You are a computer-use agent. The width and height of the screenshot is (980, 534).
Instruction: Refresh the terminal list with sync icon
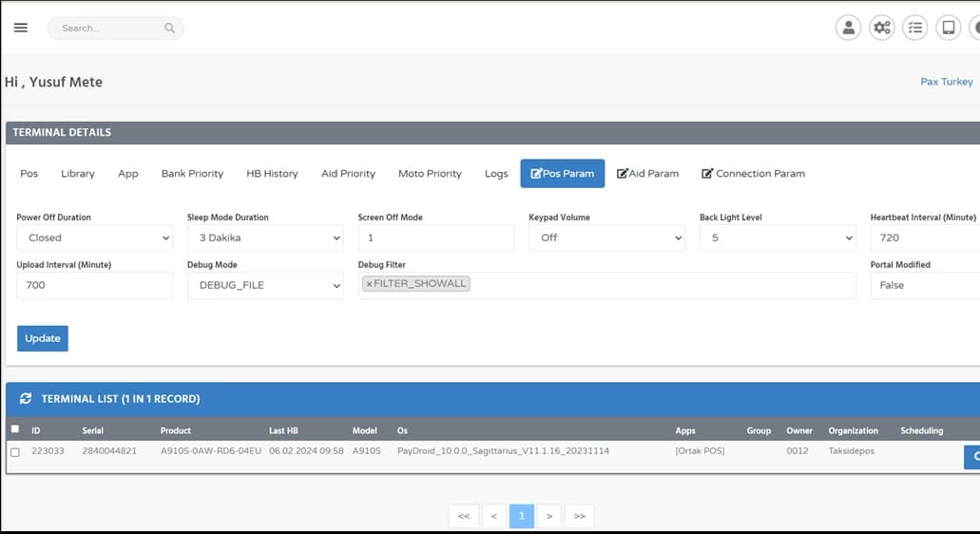tap(26, 399)
